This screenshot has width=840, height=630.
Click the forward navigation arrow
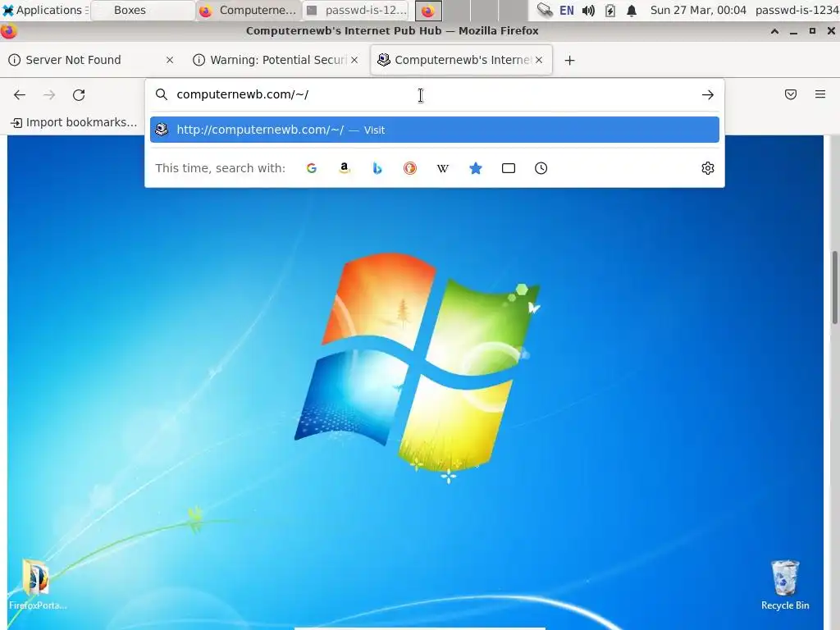(49, 95)
